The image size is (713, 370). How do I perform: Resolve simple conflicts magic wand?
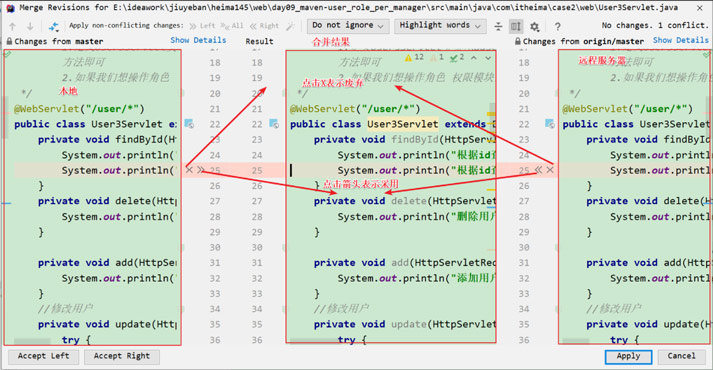pos(290,26)
